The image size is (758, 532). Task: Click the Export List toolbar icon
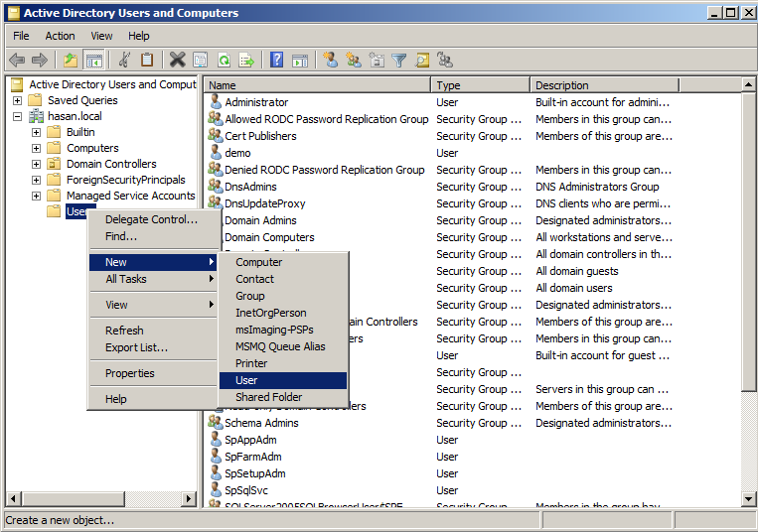coord(246,60)
